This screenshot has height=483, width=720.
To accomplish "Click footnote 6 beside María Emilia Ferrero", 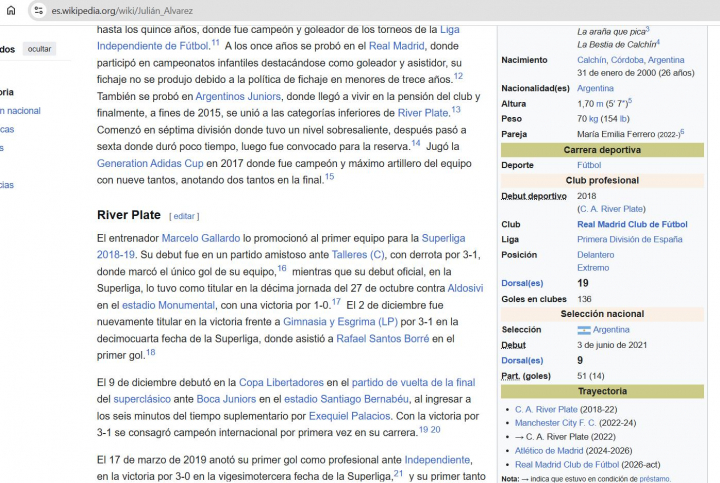I will click(682, 132).
